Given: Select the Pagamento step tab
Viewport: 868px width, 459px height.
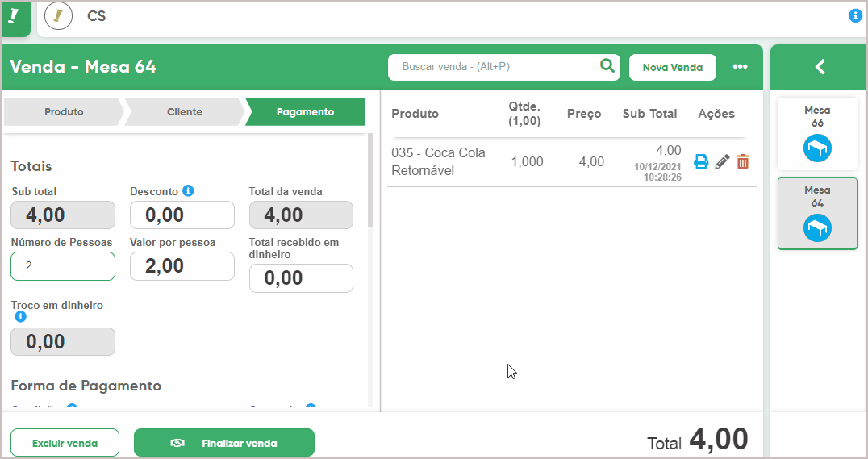Looking at the screenshot, I should (305, 112).
